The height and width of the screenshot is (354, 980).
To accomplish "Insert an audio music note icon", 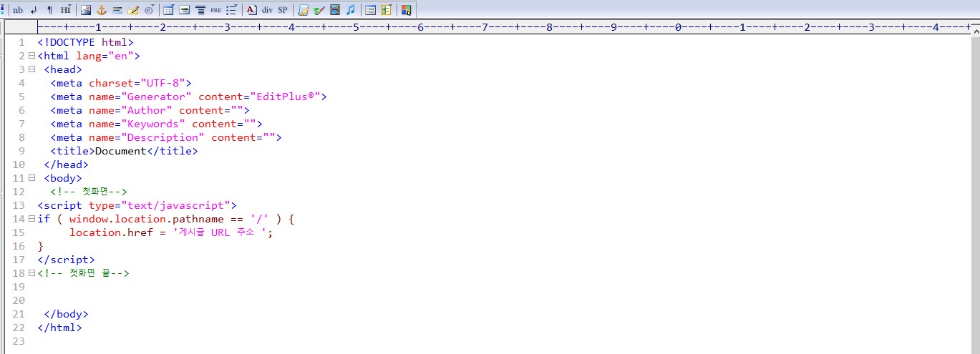I will (351, 10).
